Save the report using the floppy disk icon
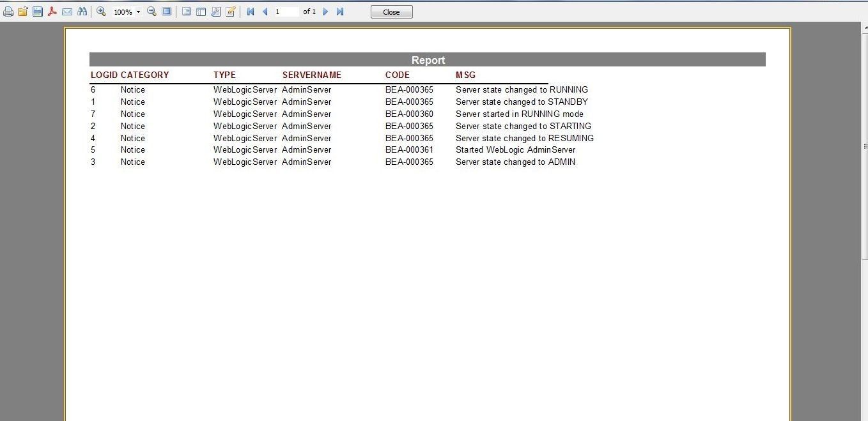This screenshot has width=868, height=421. point(38,11)
